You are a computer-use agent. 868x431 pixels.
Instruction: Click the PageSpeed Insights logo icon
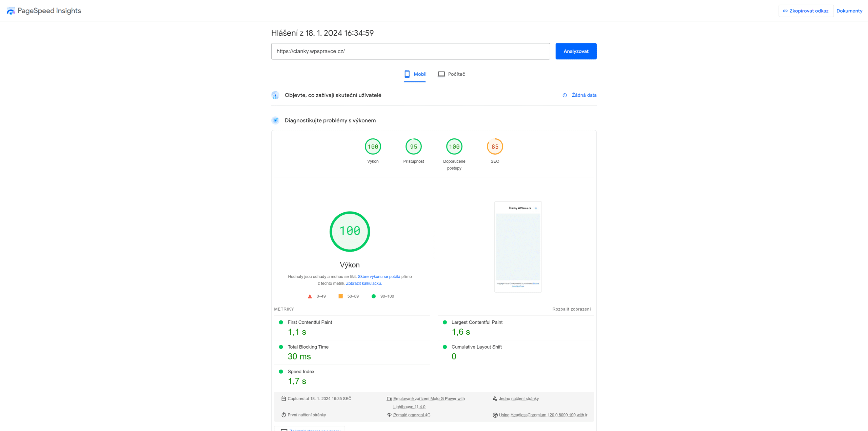11,11
